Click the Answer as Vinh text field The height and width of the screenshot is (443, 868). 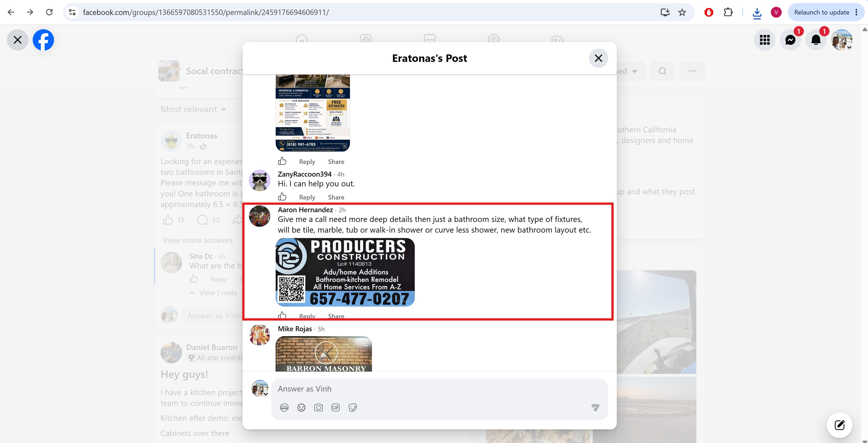pos(439,389)
